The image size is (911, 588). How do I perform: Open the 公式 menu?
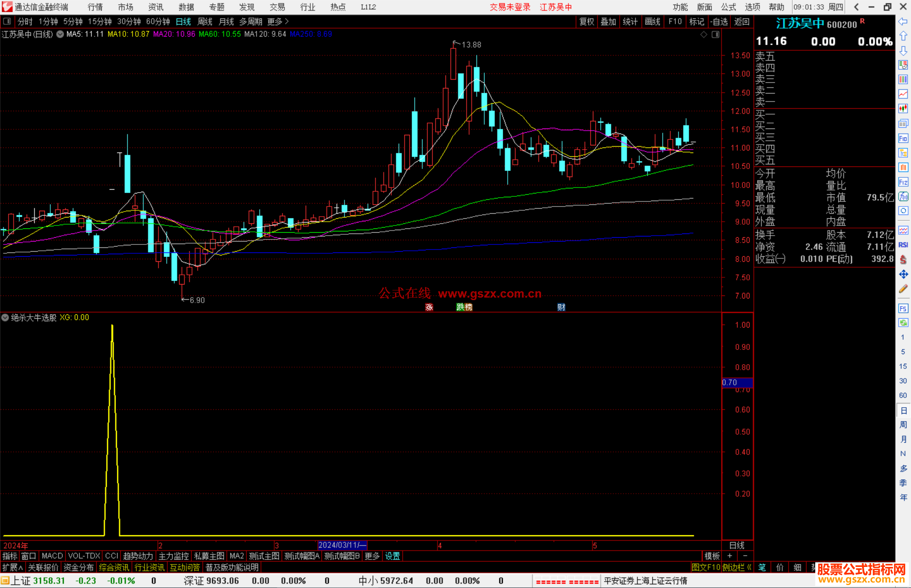[728, 7]
